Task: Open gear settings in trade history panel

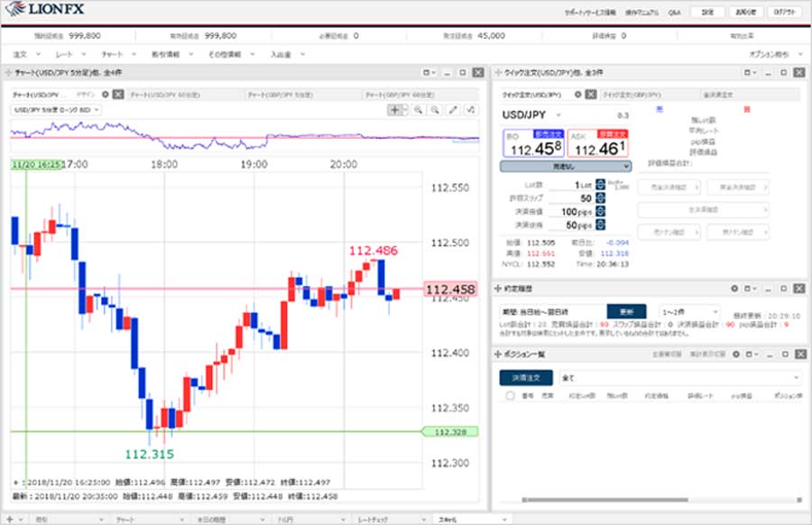Action: 734,289
